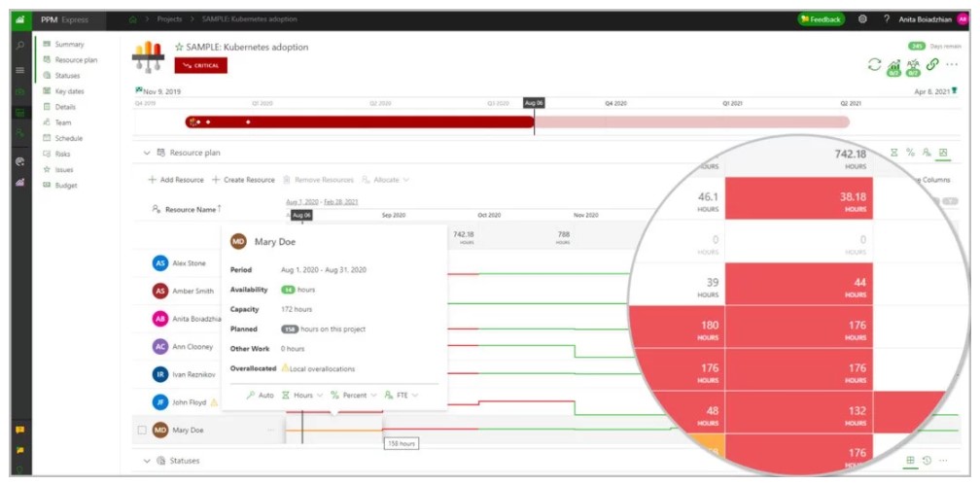Click the Mary Doe row ellipsis
The image size is (980, 485).
point(270,430)
